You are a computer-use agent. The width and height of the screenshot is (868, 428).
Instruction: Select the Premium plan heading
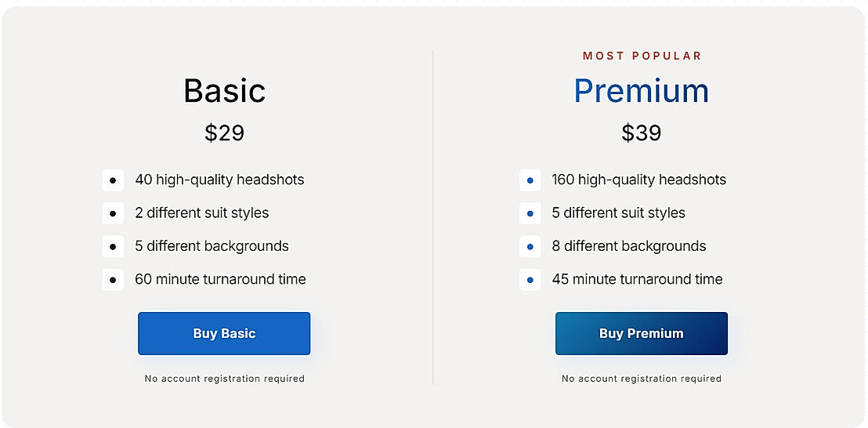click(641, 91)
